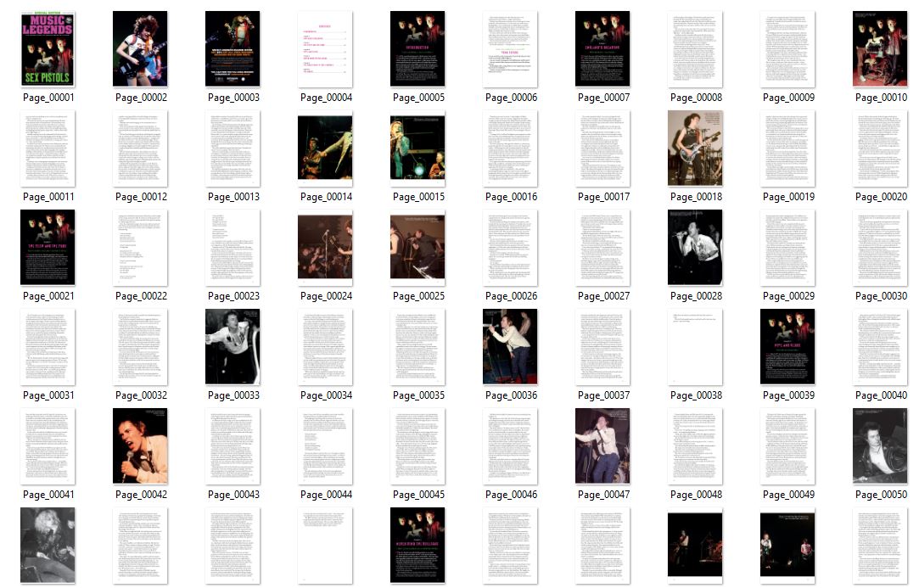Select the Page_00028 black-and-white singer thumbnail
The height and width of the screenshot is (588, 919).
[695, 248]
